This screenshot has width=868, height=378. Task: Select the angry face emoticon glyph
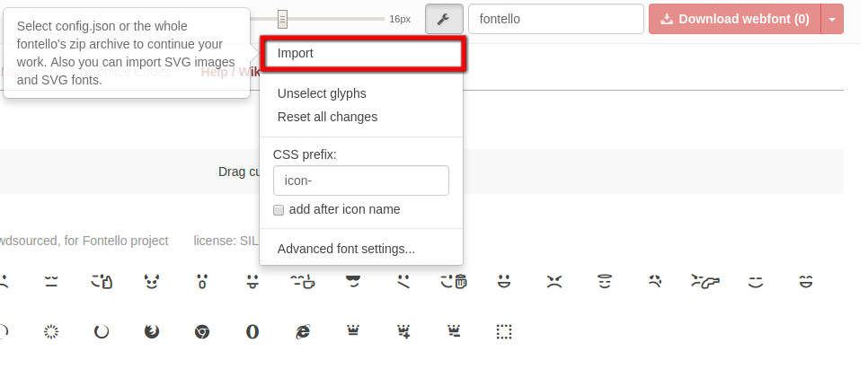(x=554, y=282)
